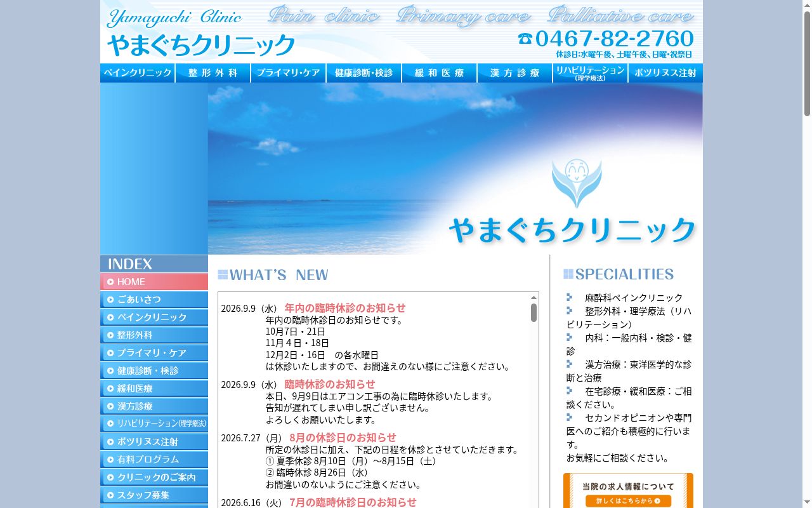Click the browser page vertical scrollbar thumb
The image size is (812, 508).
(x=807, y=63)
